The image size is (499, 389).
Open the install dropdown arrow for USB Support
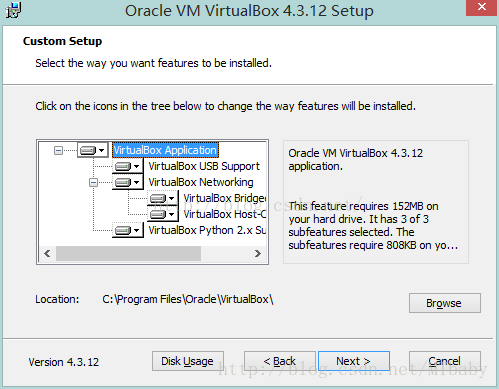tap(137, 166)
